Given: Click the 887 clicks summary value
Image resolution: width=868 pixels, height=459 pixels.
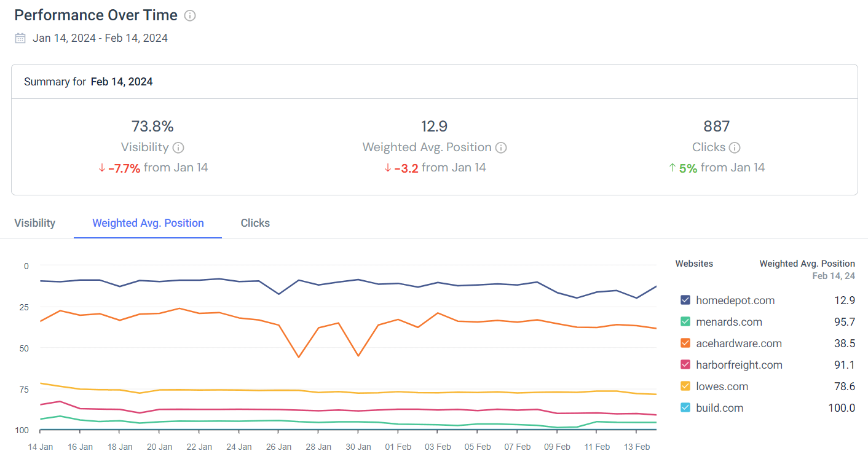Looking at the screenshot, I should pyautogui.click(x=716, y=127).
